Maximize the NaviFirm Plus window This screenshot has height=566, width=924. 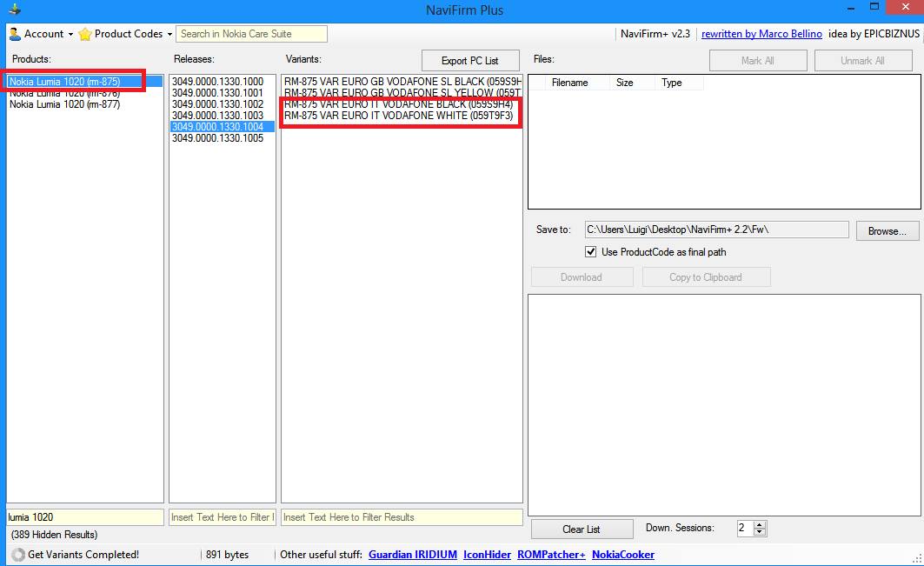coord(874,7)
